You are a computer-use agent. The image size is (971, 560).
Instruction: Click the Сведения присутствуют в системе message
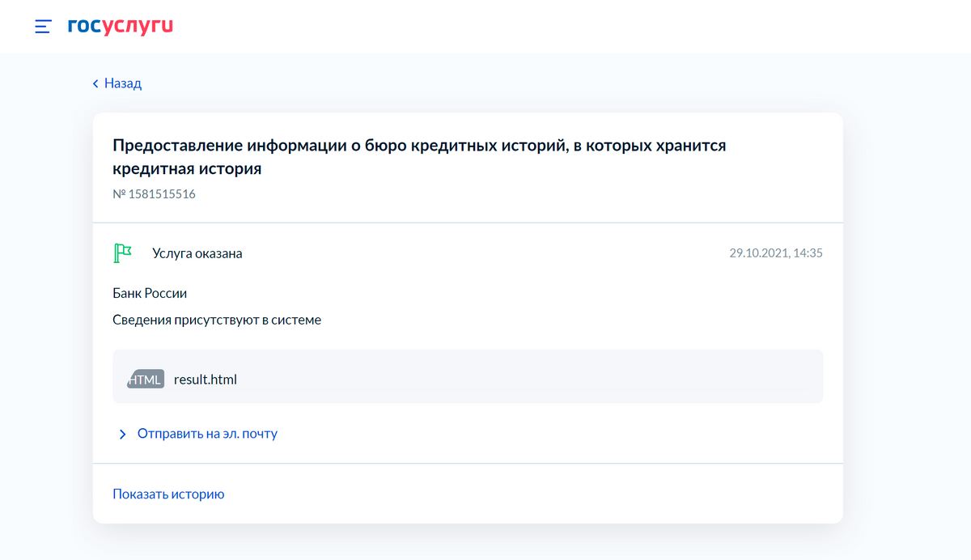tap(217, 320)
